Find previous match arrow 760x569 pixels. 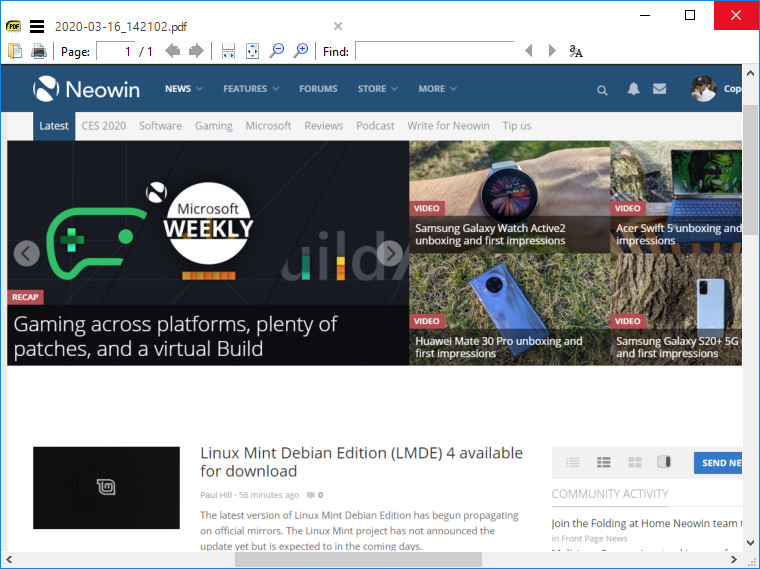tap(529, 50)
